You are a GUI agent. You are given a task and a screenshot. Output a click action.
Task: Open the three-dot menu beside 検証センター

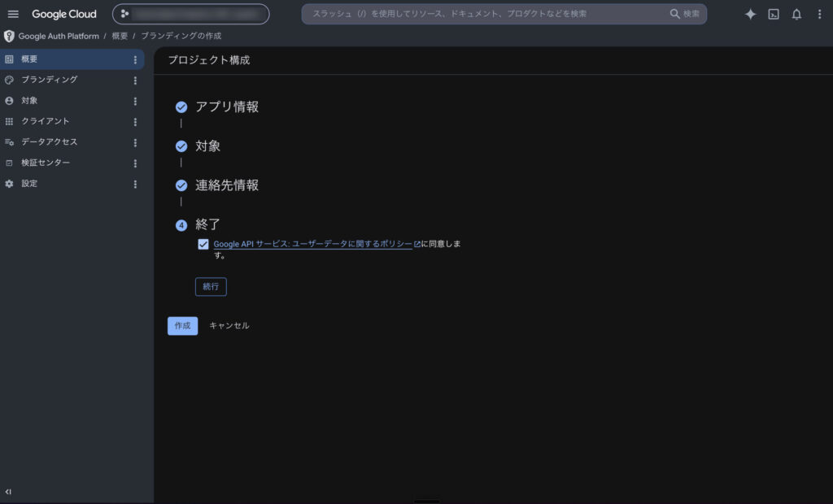click(135, 163)
